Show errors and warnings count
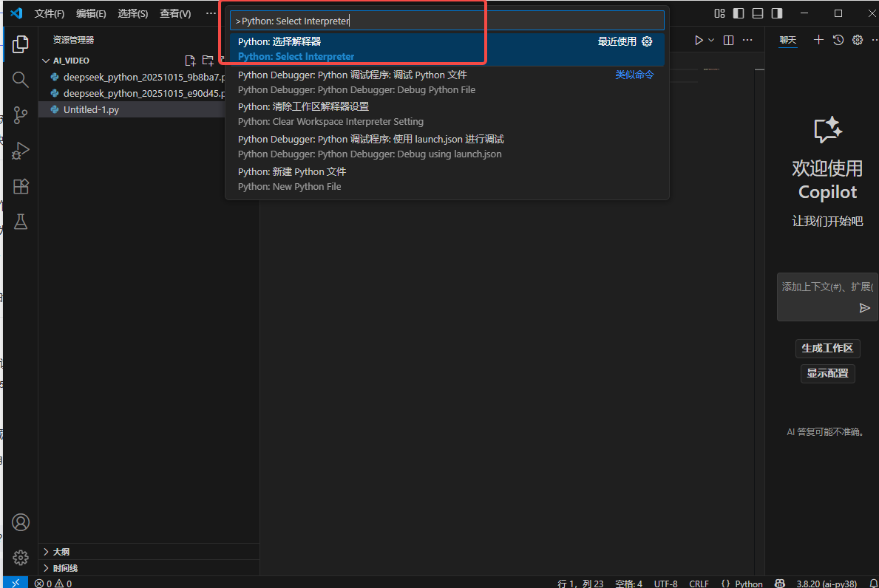879x588 pixels. click(53, 584)
